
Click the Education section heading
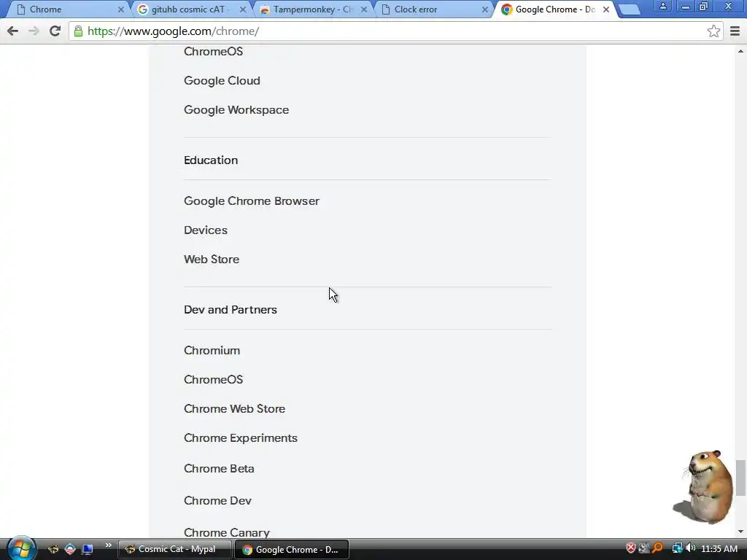click(211, 160)
